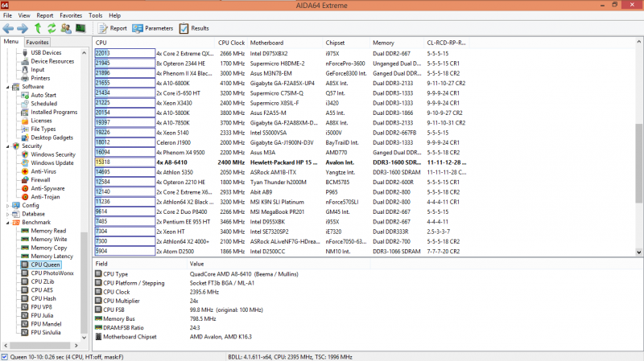The image size is (644, 361).
Task: Select the 4x A8-6410 result row
Action: tap(281, 162)
